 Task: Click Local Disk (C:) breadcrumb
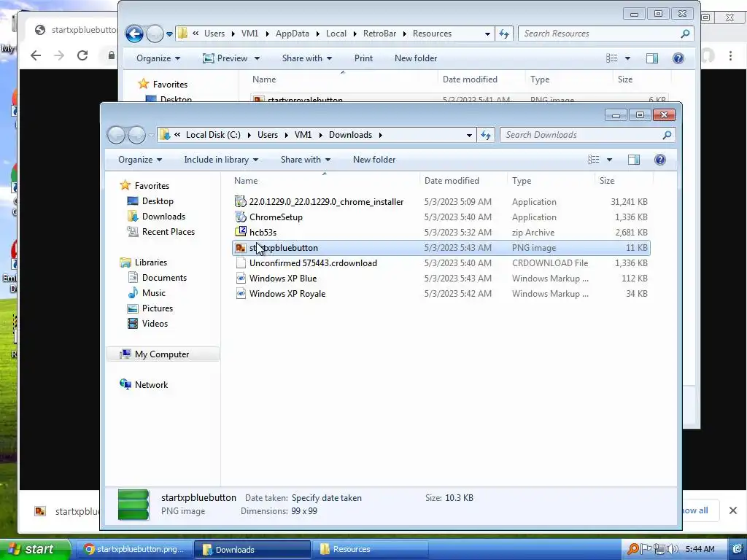click(213, 135)
